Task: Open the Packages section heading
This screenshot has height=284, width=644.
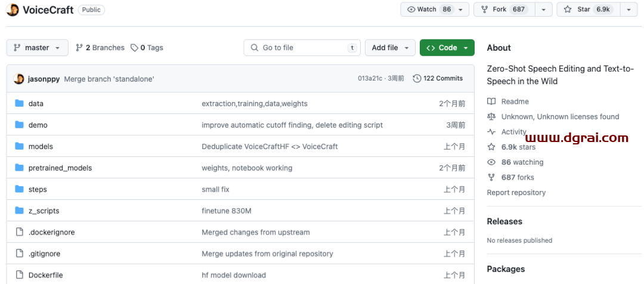Action: click(x=506, y=269)
